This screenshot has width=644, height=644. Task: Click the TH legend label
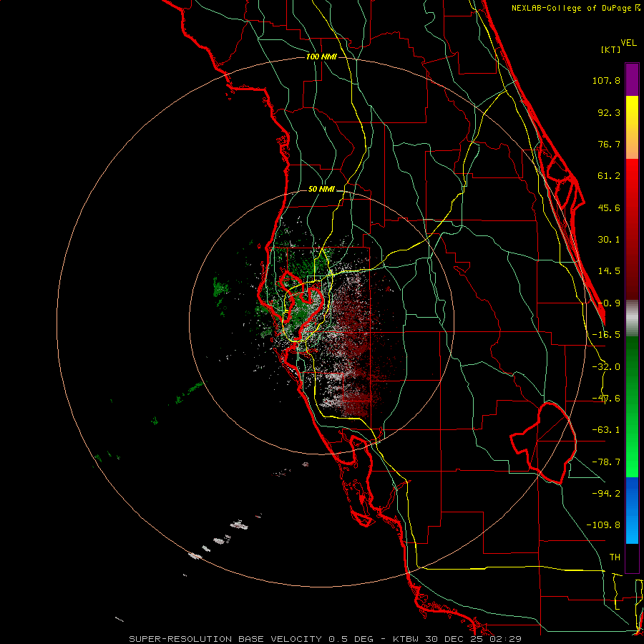pos(615,557)
